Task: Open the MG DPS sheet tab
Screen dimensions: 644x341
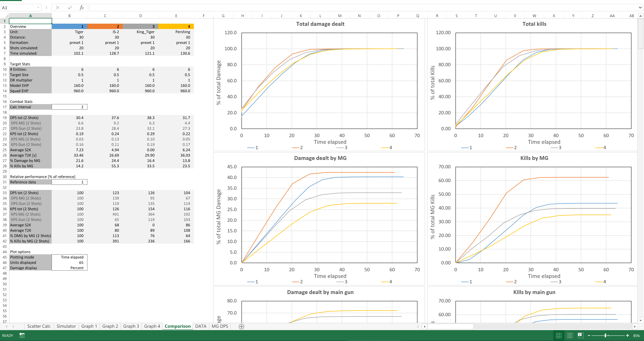Action: click(220, 326)
